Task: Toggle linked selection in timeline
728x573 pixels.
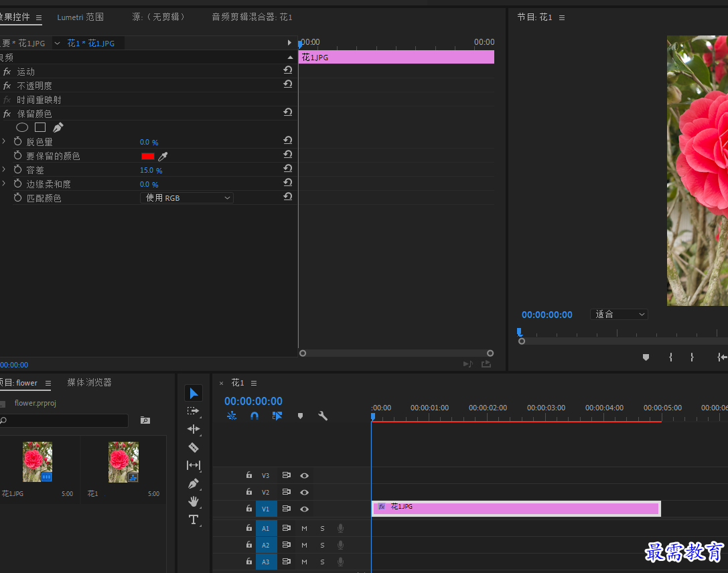Action: tap(277, 416)
